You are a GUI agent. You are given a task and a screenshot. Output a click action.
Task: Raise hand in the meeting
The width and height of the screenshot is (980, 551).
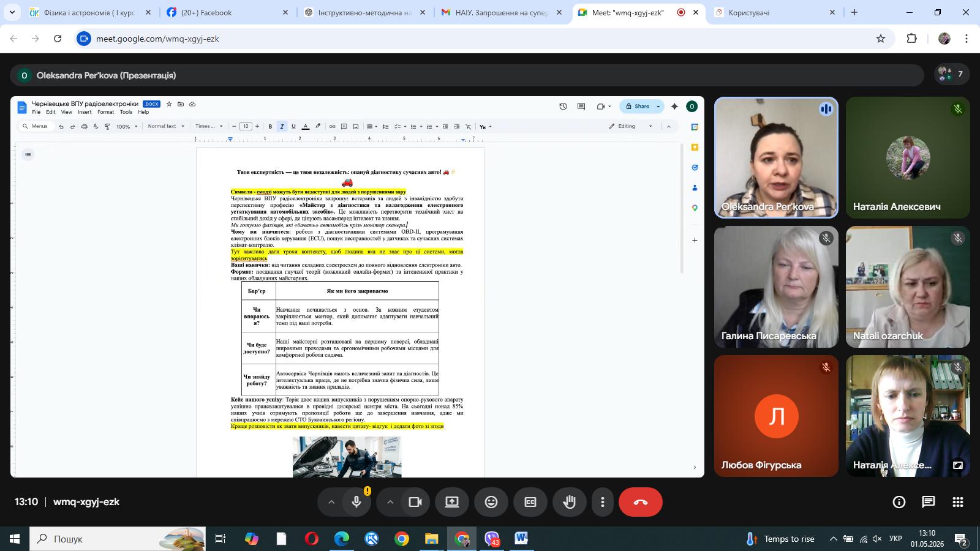pyautogui.click(x=570, y=502)
